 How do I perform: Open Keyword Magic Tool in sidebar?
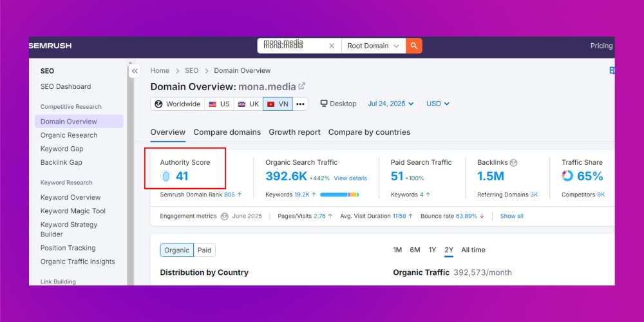click(x=73, y=211)
